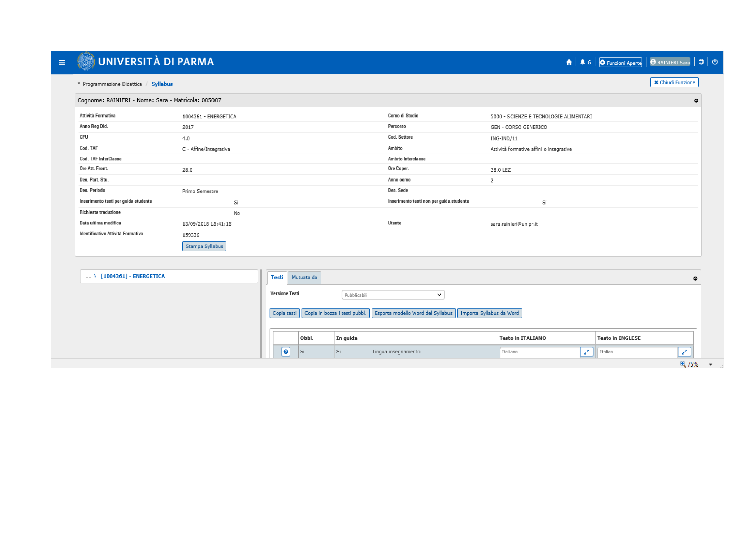The width and height of the screenshot is (756, 535).
Task: Select [1004361] - ENERGETICA tree node
Action: [133, 276]
